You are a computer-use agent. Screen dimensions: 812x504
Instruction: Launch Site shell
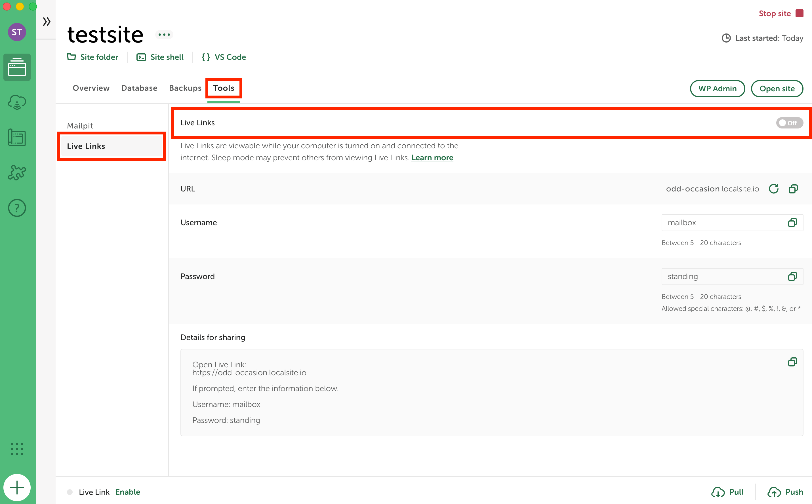point(160,57)
